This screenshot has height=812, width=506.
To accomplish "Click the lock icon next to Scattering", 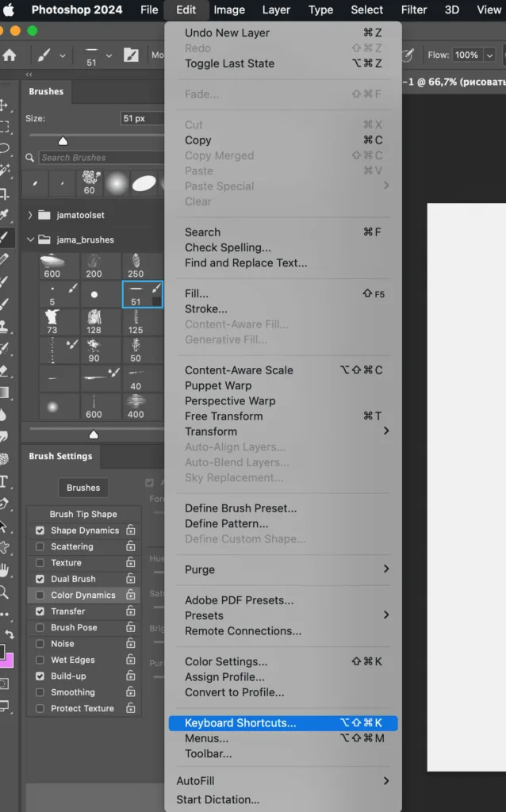I will click(x=131, y=546).
